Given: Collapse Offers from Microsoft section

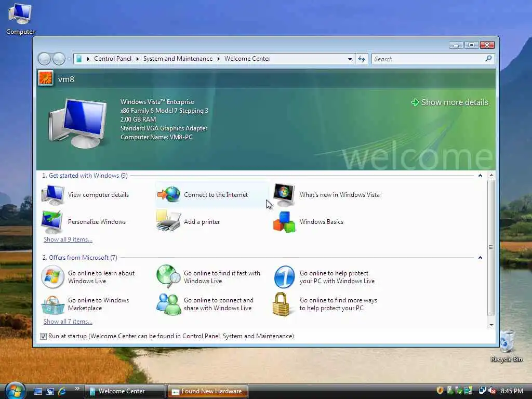Looking at the screenshot, I should point(480,258).
